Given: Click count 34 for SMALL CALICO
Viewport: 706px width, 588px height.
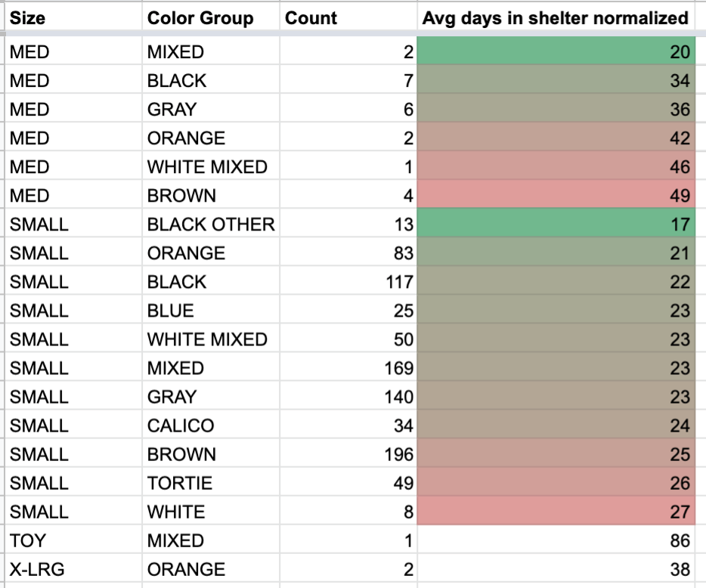Looking at the screenshot, I should pyautogui.click(x=348, y=426).
